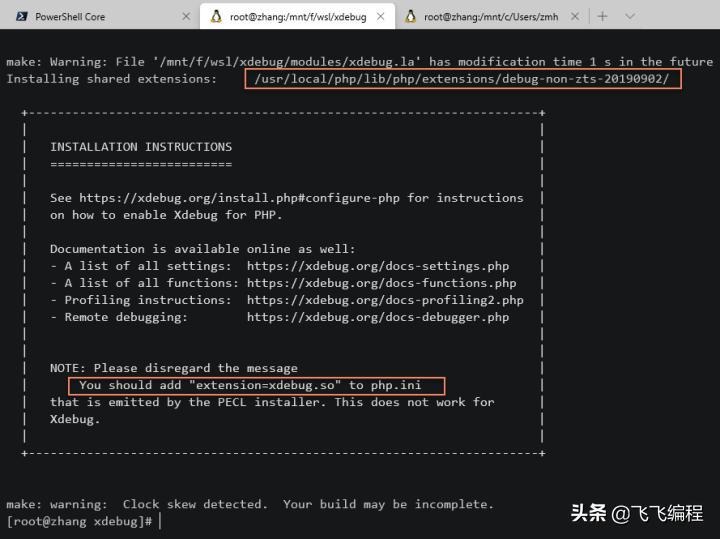Viewport: 720px width, 539px height.
Task: Open the new-tab profile dropdown chevron
Action: (x=630, y=17)
